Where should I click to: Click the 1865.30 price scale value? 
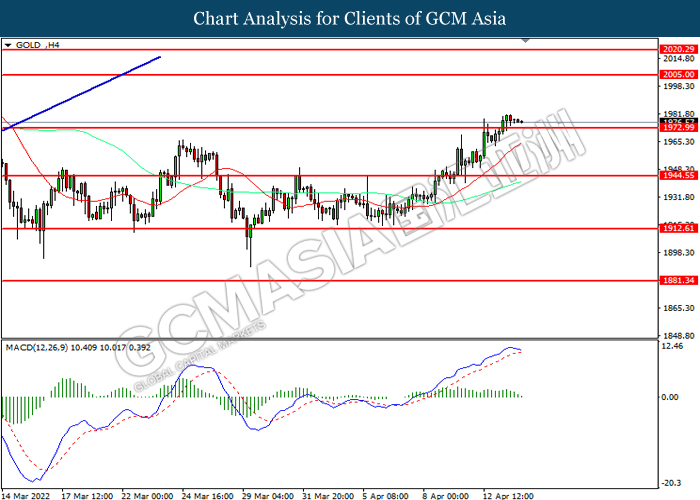tap(679, 308)
